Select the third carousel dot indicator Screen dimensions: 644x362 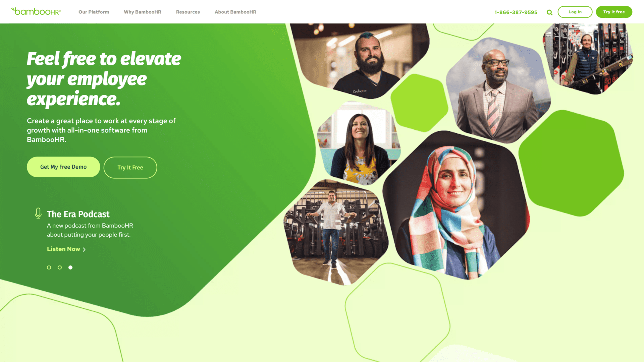(x=70, y=267)
